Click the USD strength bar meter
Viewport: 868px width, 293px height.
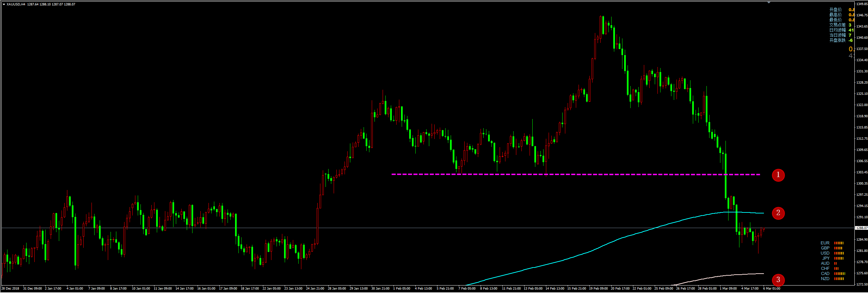click(839, 253)
